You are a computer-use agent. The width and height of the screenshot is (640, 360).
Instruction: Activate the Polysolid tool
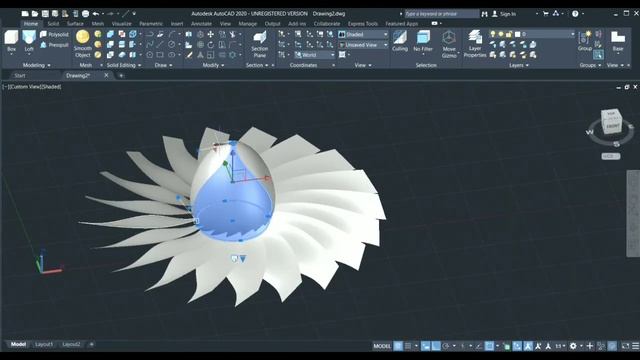tap(54, 34)
